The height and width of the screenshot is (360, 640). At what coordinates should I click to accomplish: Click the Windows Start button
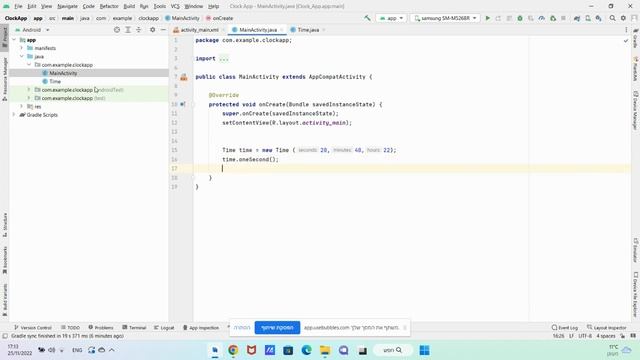pos(424,350)
